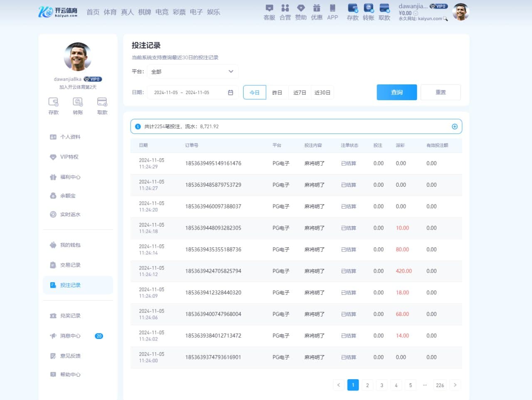This screenshot has height=400, width=532.
Task: Jump to page 226 in pagination
Action: click(440, 385)
